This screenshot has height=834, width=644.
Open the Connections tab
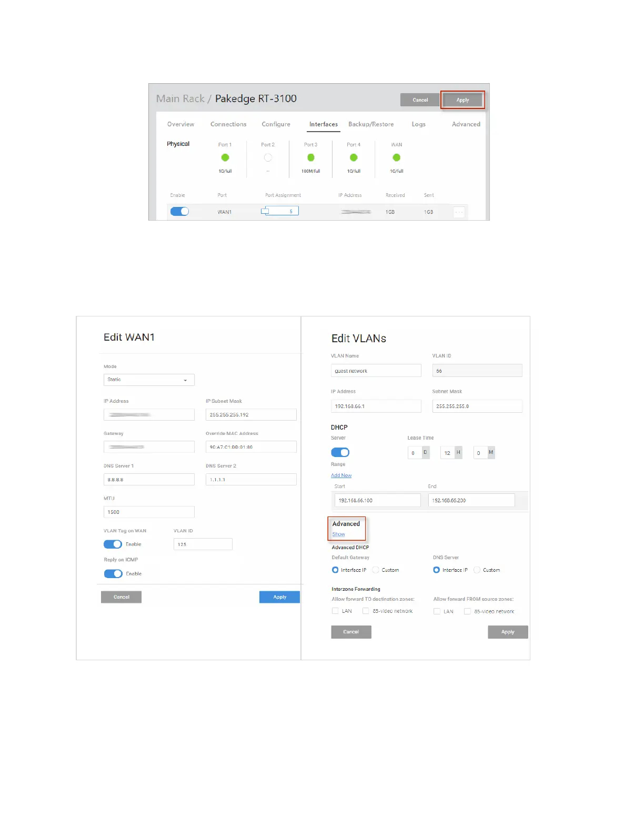click(228, 124)
